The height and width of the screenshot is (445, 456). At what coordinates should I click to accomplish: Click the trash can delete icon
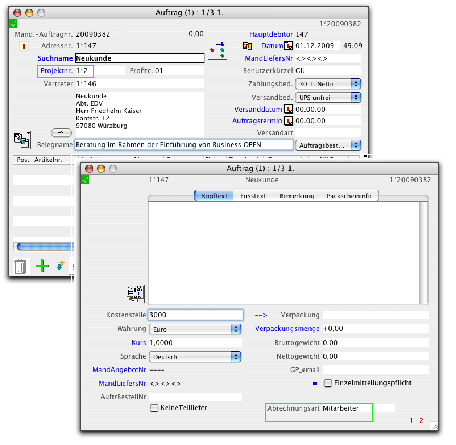(20, 267)
